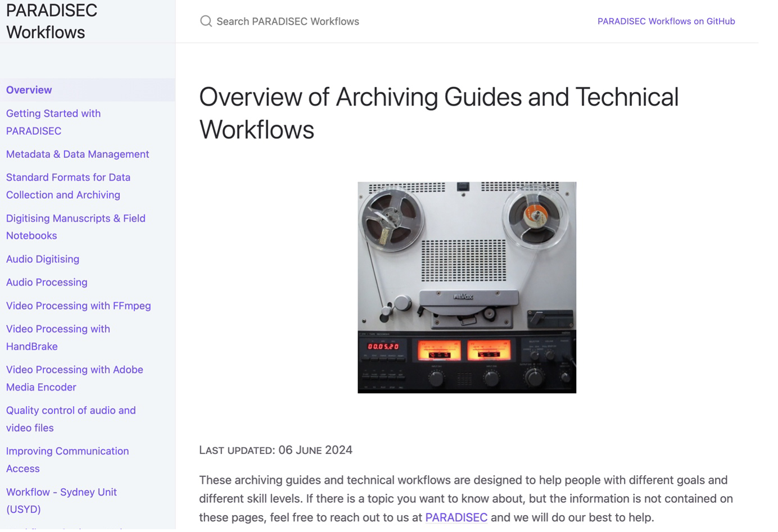
Task: Open Getting Started with PARADISEC page
Action: [53, 122]
